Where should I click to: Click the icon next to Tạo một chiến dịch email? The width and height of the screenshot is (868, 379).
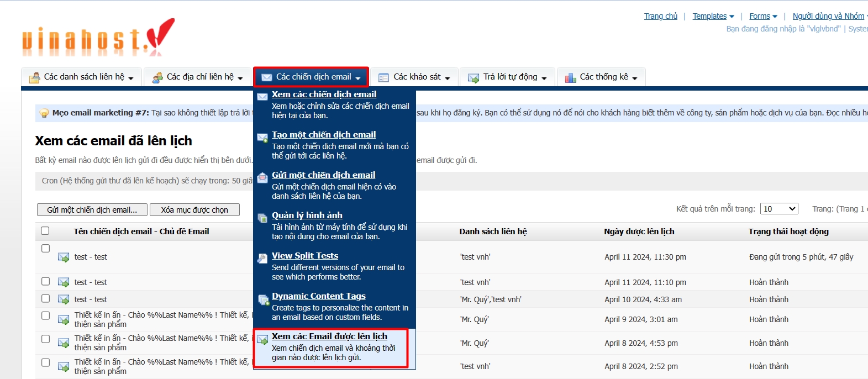[x=262, y=138]
